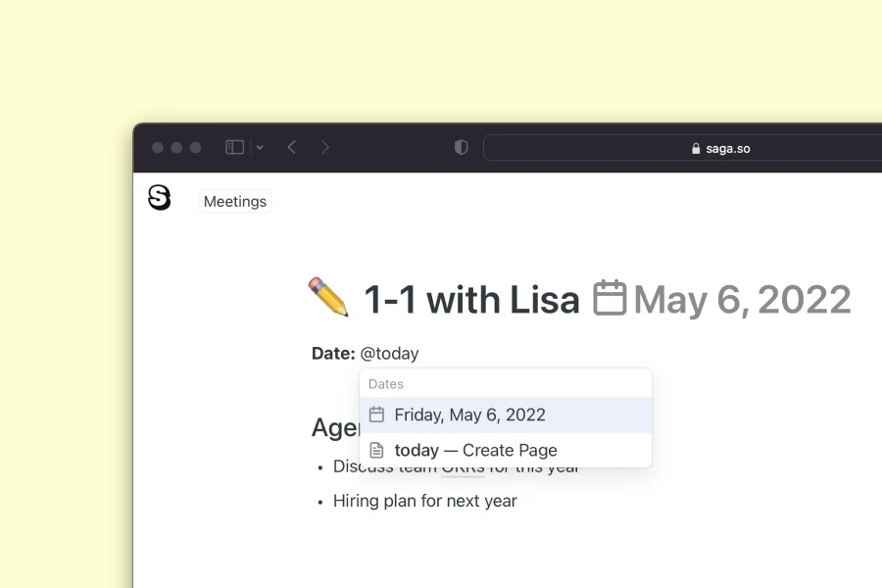Viewport: 882px width, 588px height.
Task: Toggle the browser sidebar icon
Action: (234, 147)
